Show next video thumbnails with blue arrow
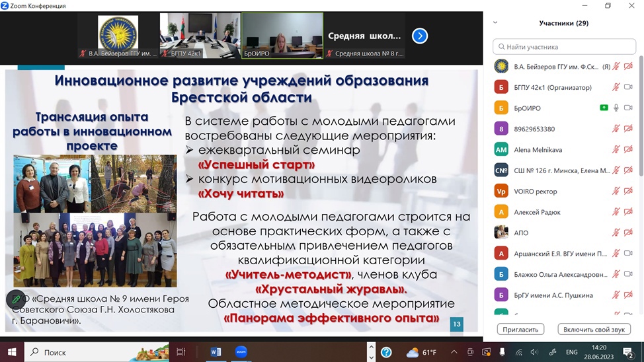 [x=419, y=36]
